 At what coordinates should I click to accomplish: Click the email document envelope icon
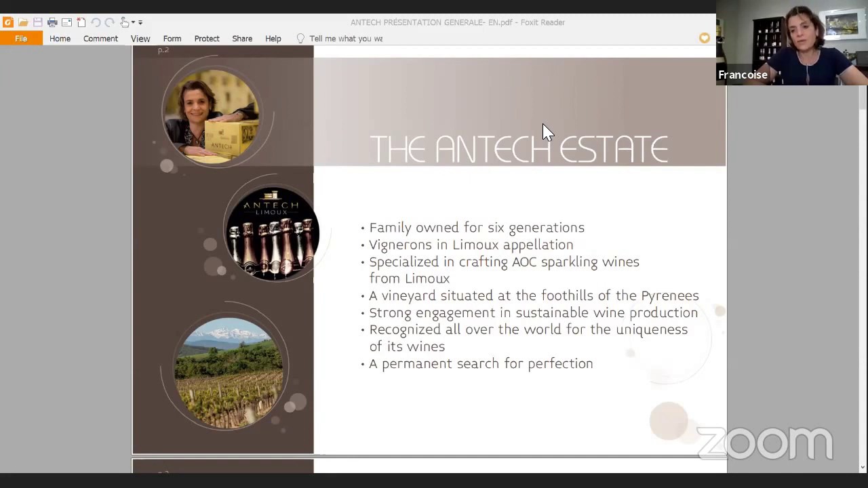(x=66, y=22)
